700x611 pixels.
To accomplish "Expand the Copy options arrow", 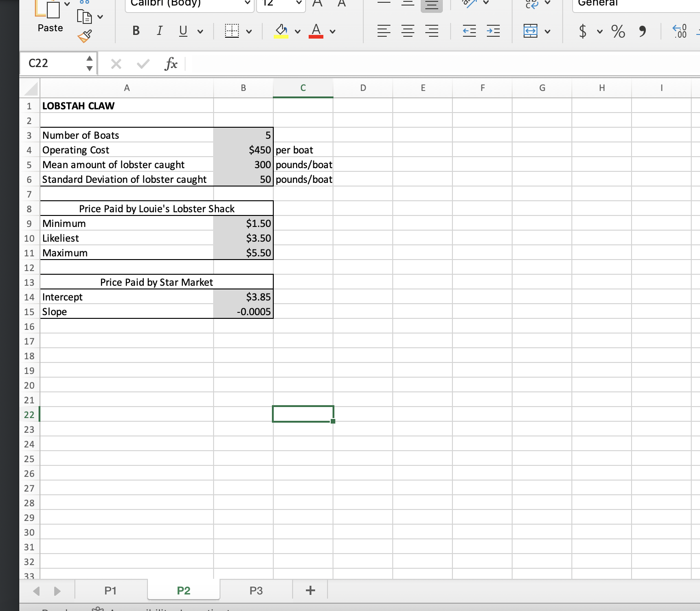I will [x=100, y=17].
